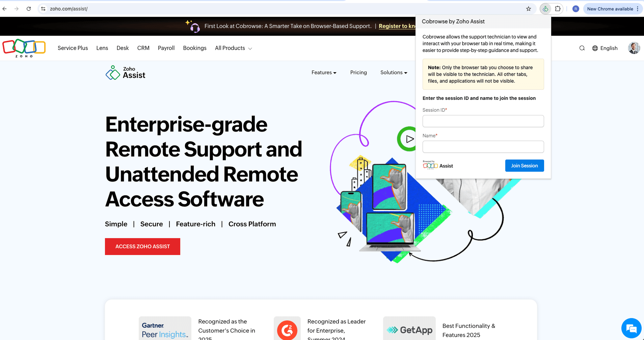This screenshot has height=340, width=644.
Task: Click the Powered by Zoho Assist logo
Action: 438,165
